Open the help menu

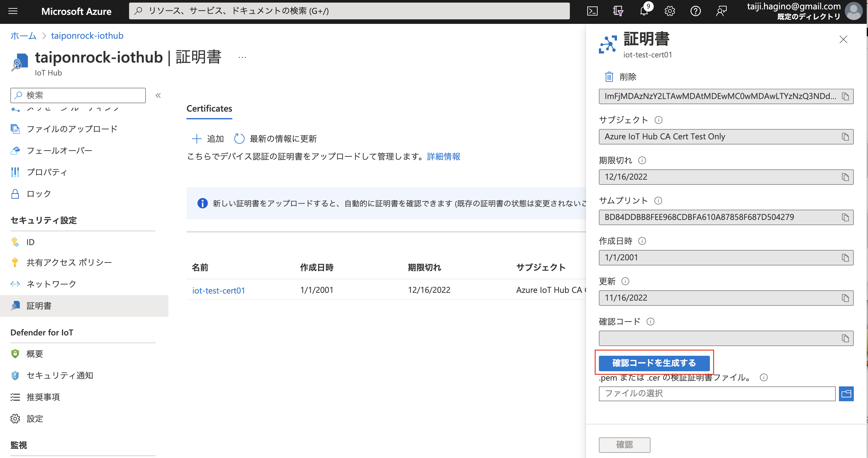[x=695, y=11]
